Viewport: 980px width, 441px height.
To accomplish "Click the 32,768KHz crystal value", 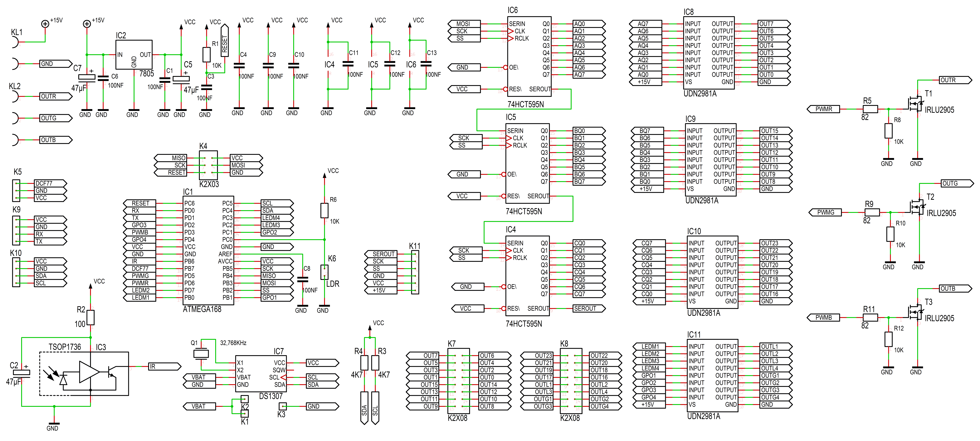I will 233,343.
